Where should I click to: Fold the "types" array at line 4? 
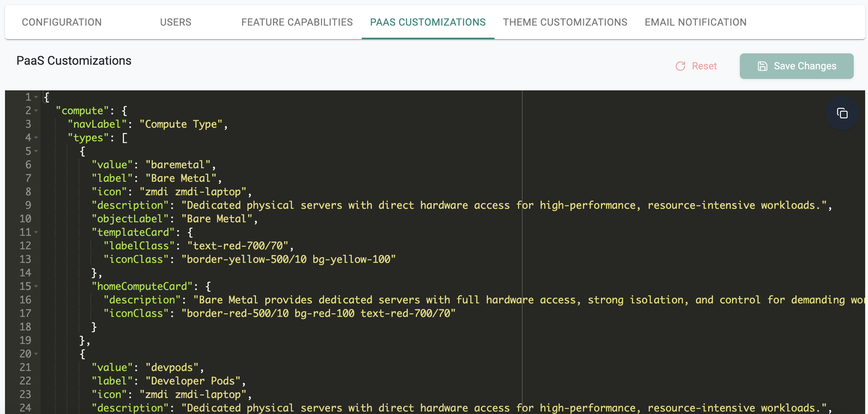(36, 138)
